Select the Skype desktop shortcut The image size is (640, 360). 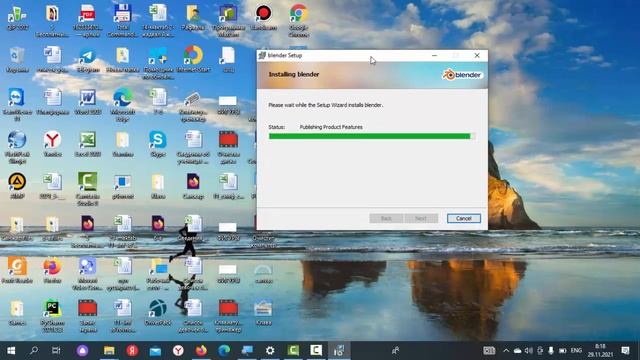pos(158,144)
